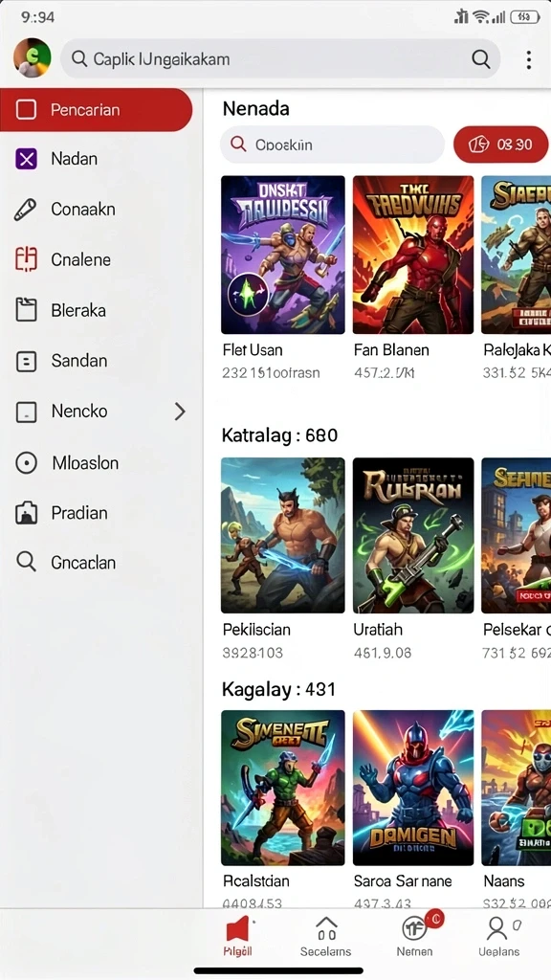Viewport: 551px width, 980px height.
Task: Open the Pekilscian game thumbnail
Action: tap(283, 536)
